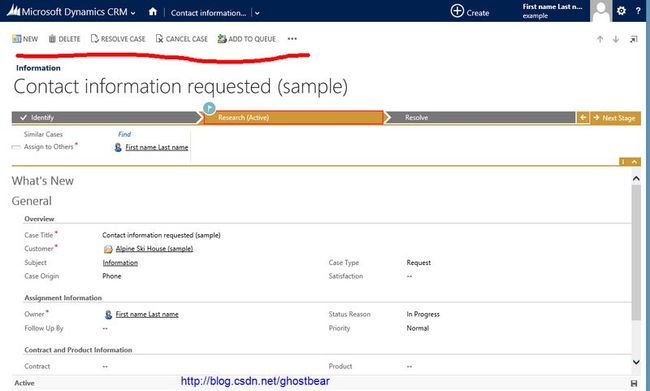Click RESOLVE CASE command
This screenshot has height=391, width=650.
[118, 39]
